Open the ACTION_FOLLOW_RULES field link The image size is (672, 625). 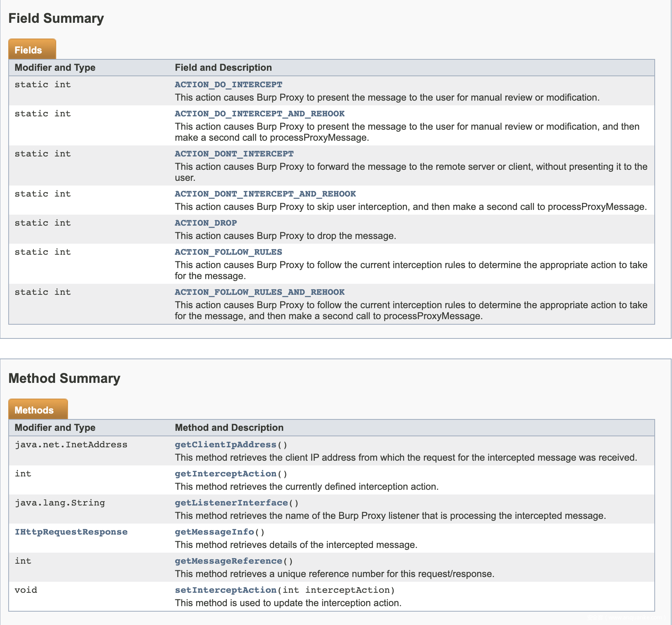[x=228, y=252]
